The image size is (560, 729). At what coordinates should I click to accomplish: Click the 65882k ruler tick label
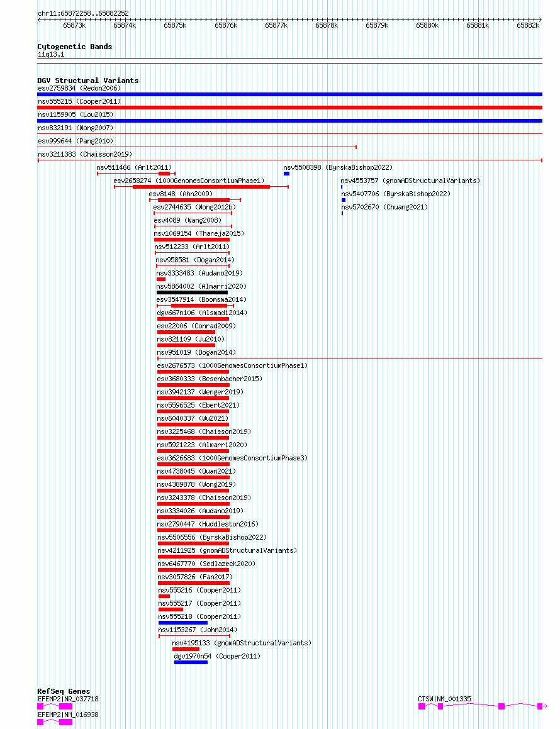(528, 26)
